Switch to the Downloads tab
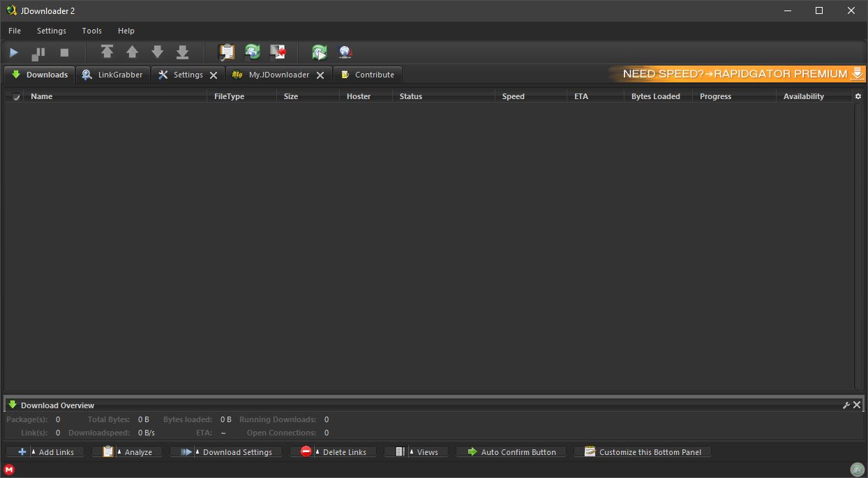Image resolution: width=868 pixels, height=478 pixels. click(x=39, y=75)
